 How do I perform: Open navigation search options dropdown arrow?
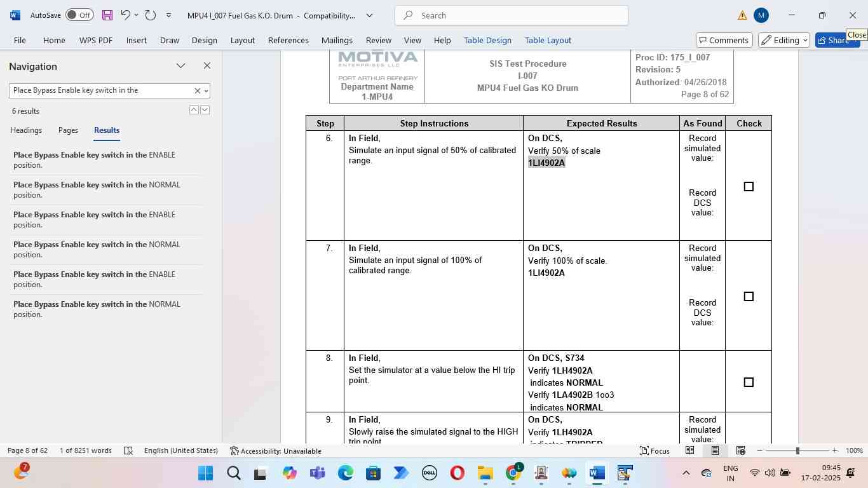(x=206, y=91)
